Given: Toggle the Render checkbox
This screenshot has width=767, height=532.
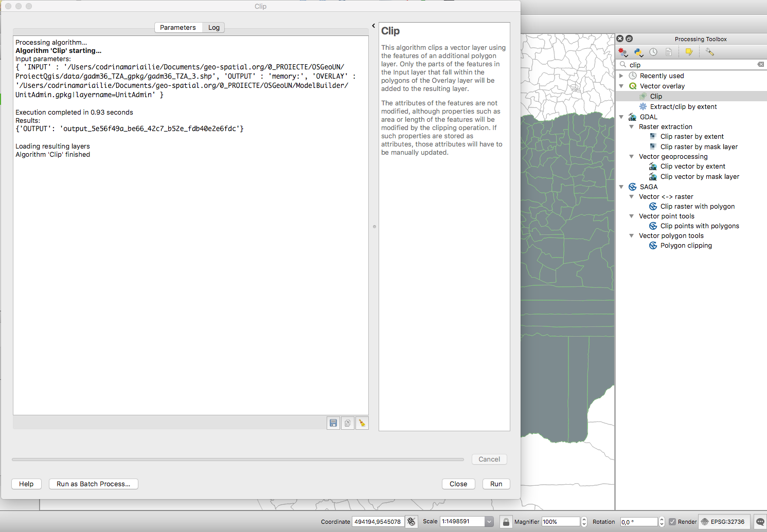Looking at the screenshot, I should coord(672,522).
